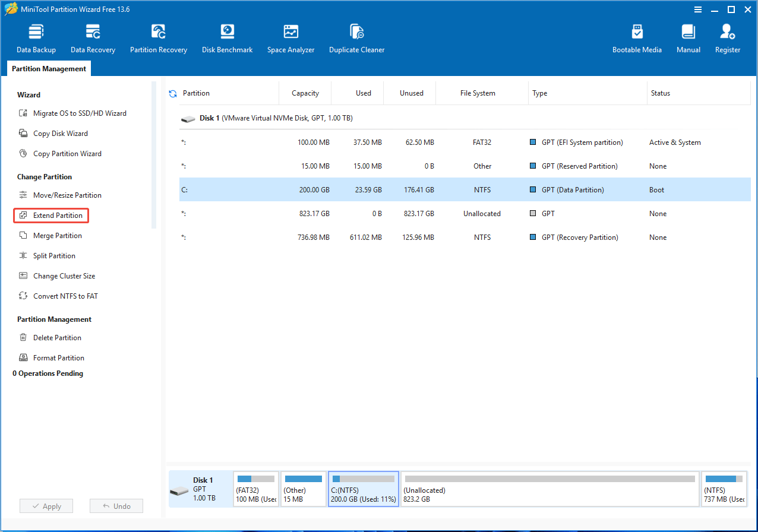758x532 pixels.
Task: Launch the Duplicate Cleaner
Action: click(x=356, y=37)
